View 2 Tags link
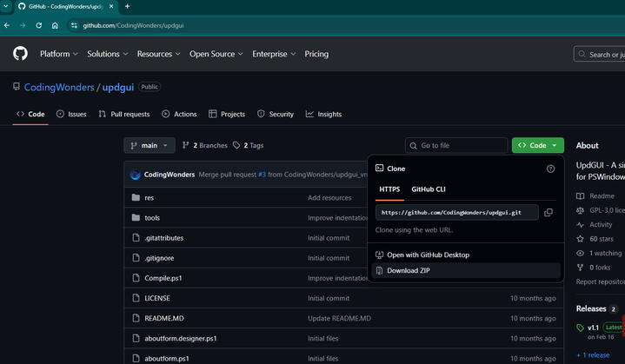625x364 pixels. [x=249, y=145]
